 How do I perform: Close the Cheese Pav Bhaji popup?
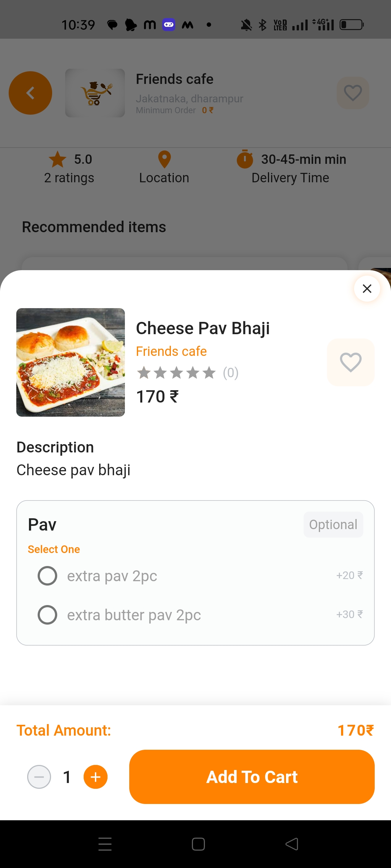(x=367, y=289)
